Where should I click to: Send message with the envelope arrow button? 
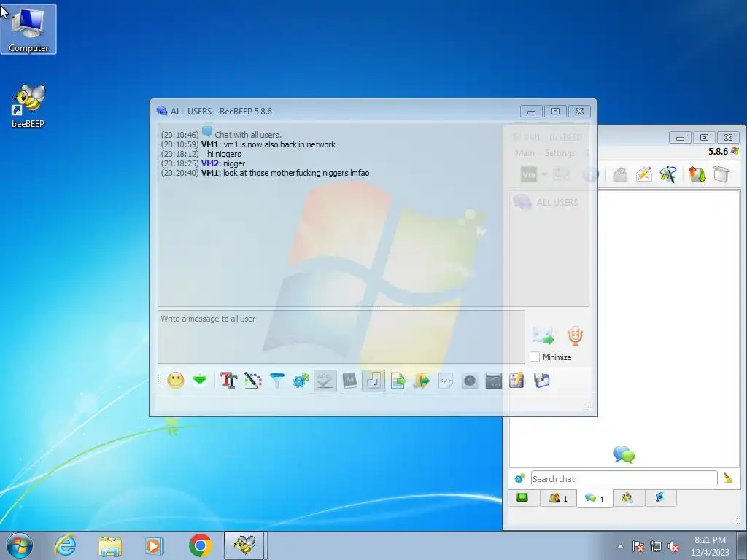point(543,335)
